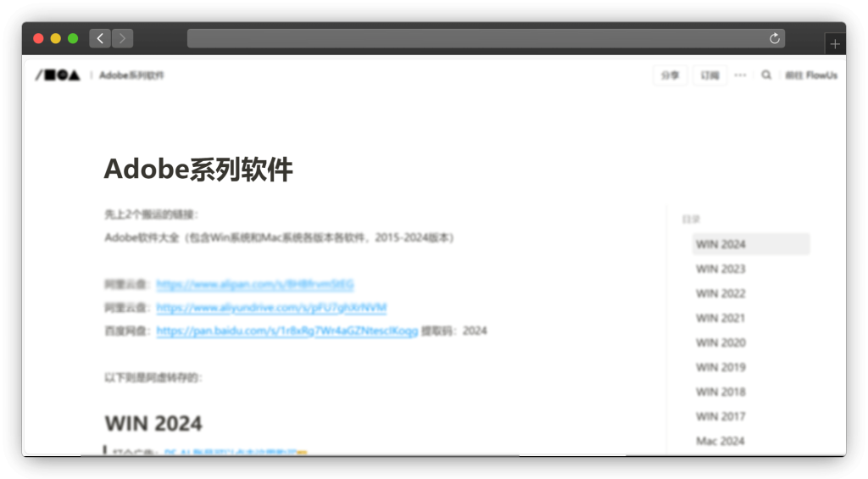Click the FlowUs logo at the page's top left
Viewport: 868px width, 479px height.
click(x=58, y=75)
